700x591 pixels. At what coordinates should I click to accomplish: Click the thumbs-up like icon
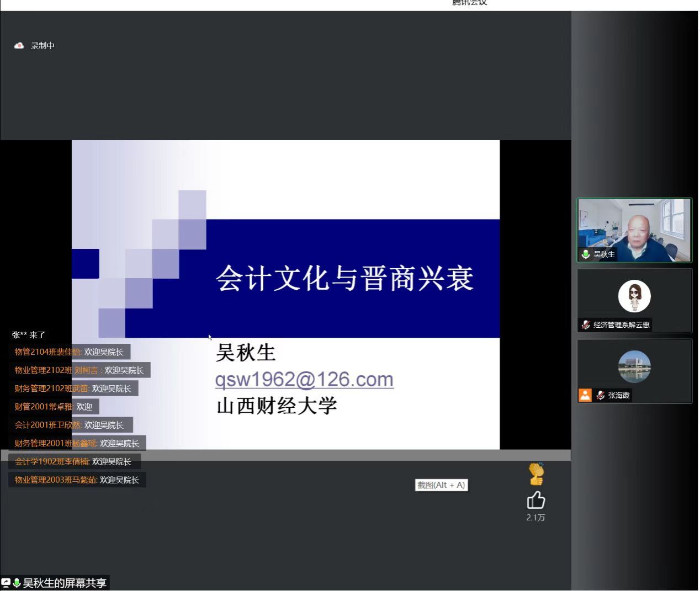[535, 501]
